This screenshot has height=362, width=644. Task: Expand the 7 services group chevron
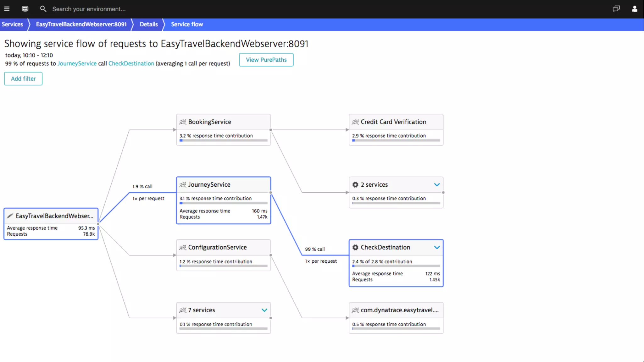click(264, 310)
